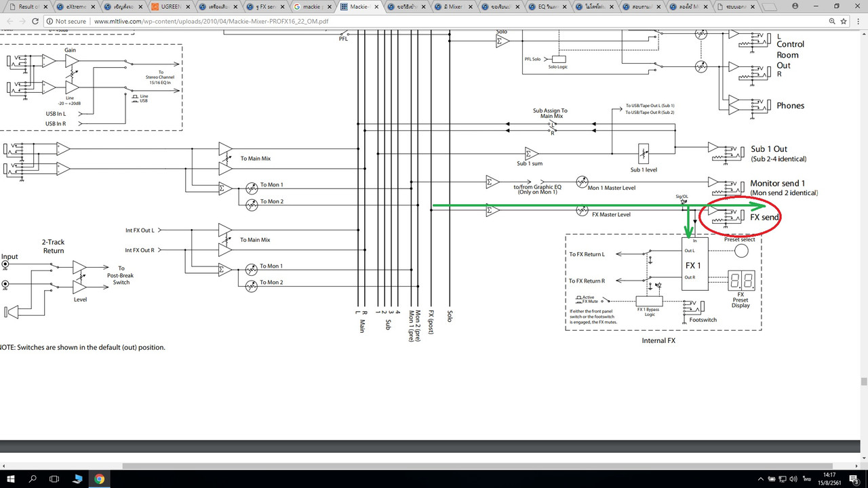Viewport: 868px width, 488px height.
Task: Click the 'Int FX Out L' label
Action: (x=140, y=230)
